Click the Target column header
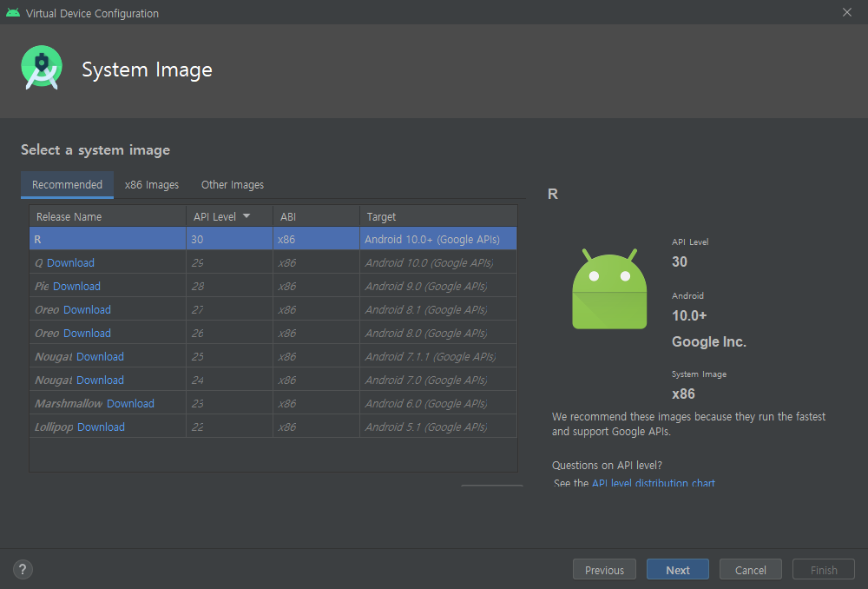Viewport: 868px width, 589px height. [438, 216]
